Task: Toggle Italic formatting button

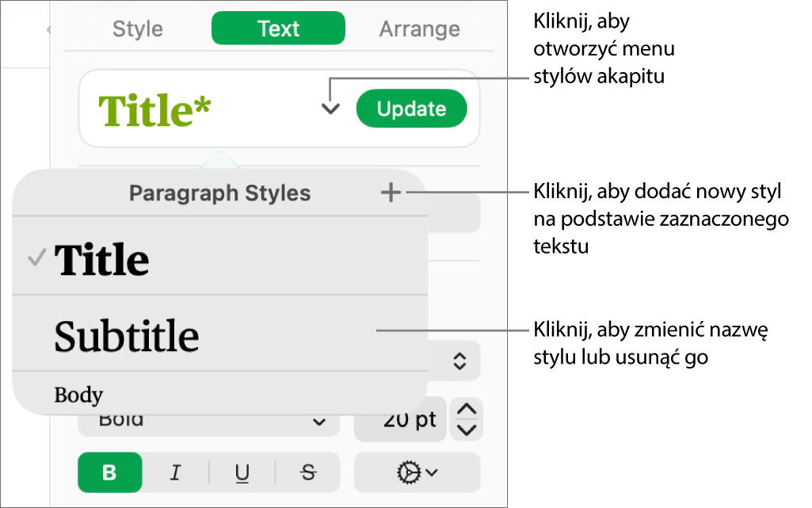Action: 176,472
